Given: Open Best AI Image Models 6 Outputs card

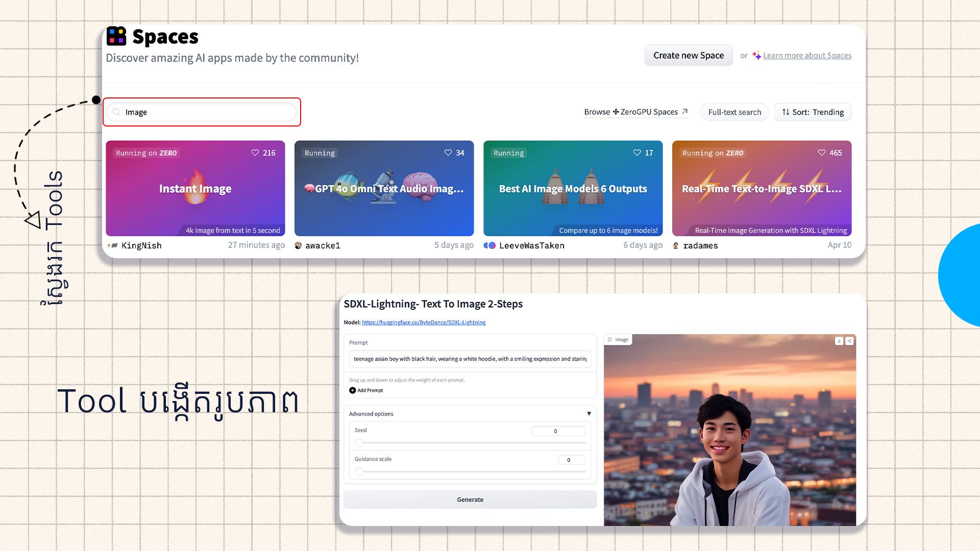Looking at the screenshot, I should tap(573, 188).
